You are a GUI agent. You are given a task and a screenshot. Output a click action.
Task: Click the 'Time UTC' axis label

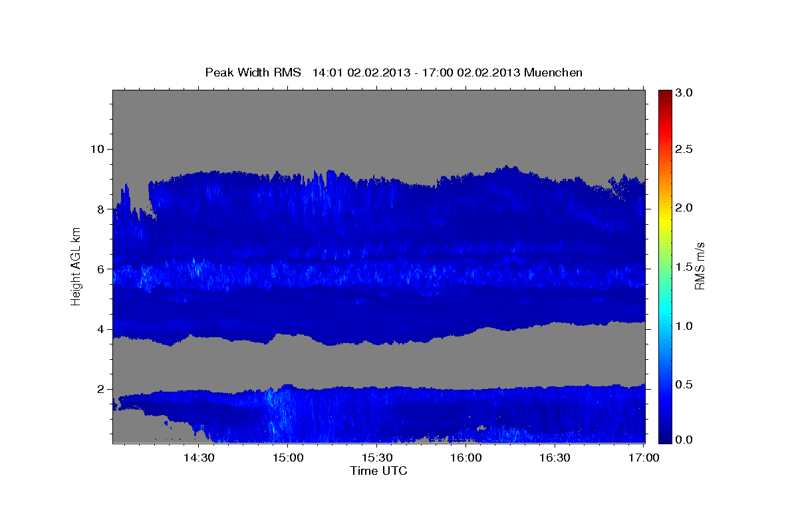[378, 471]
